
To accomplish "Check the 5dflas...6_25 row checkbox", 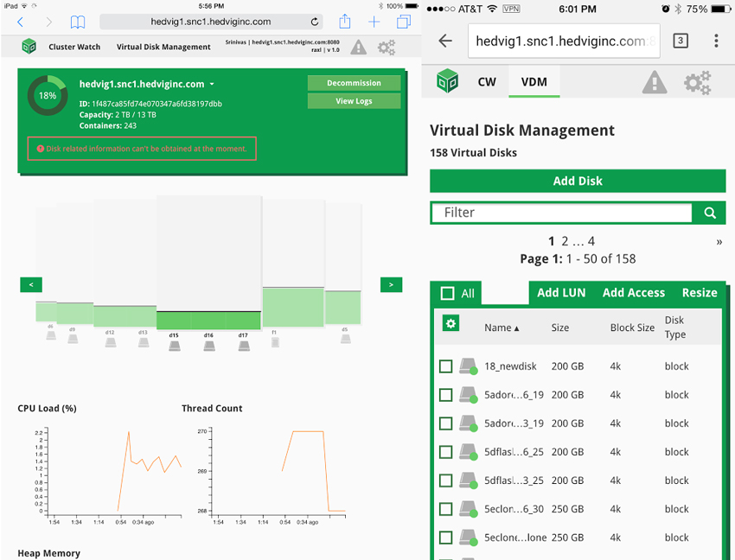I will pyautogui.click(x=446, y=452).
